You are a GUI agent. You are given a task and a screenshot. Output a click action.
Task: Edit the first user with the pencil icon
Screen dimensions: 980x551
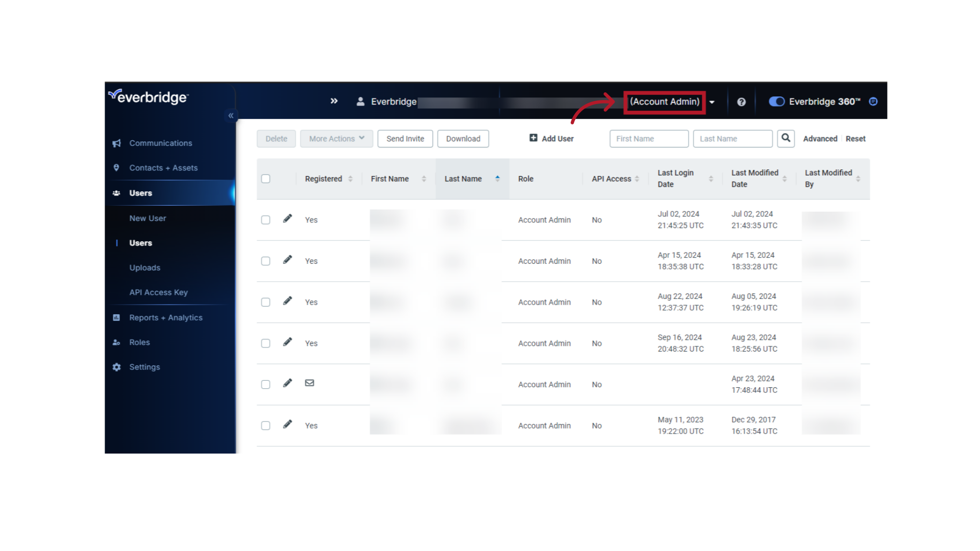pyautogui.click(x=288, y=218)
